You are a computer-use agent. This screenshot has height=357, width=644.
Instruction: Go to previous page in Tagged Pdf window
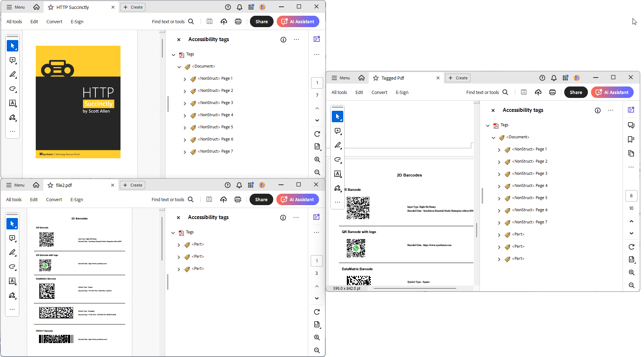[x=631, y=221]
